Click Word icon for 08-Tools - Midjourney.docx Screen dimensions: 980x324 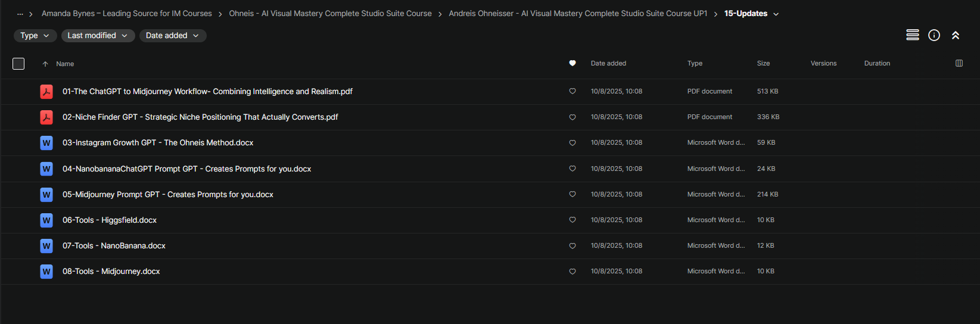pos(46,272)
